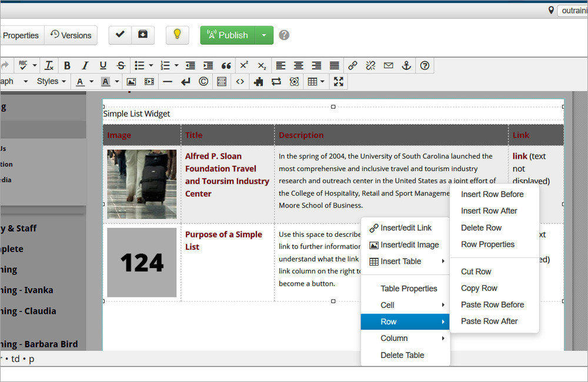Choose Delete Table in context menu

click(402, 355)
